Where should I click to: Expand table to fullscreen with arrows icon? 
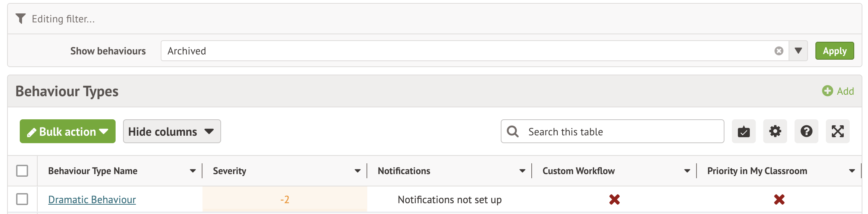tap(837, 131)
